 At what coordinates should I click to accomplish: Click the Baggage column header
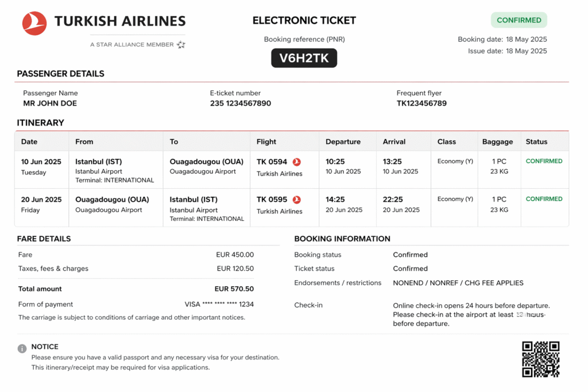point(497,142)
